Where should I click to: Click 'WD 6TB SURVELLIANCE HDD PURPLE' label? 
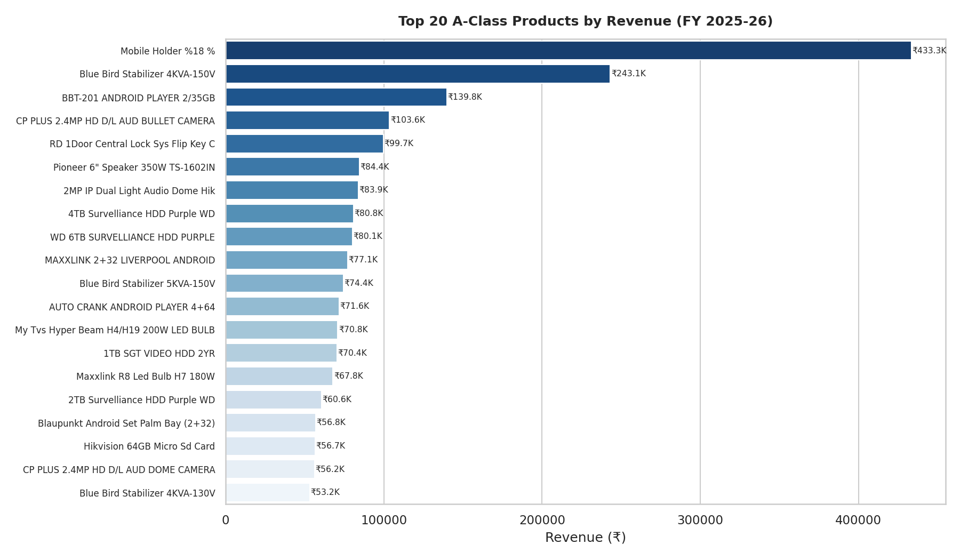point(132,237)
